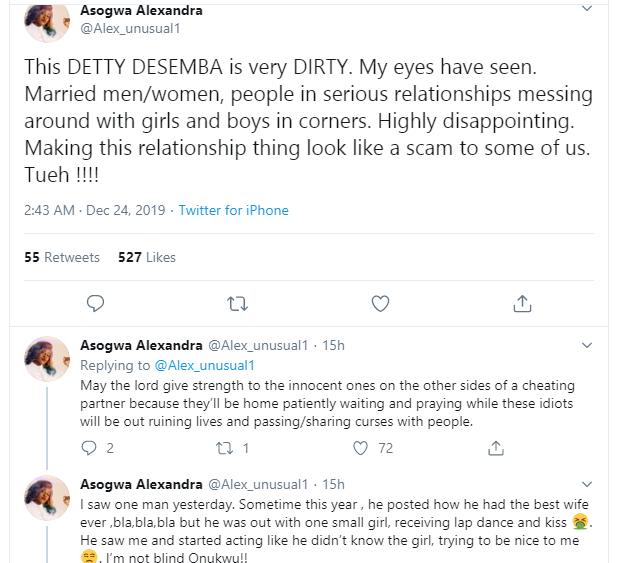View the 55 Retweets list
Screen dimensions: 621x563
click(62, 257)
